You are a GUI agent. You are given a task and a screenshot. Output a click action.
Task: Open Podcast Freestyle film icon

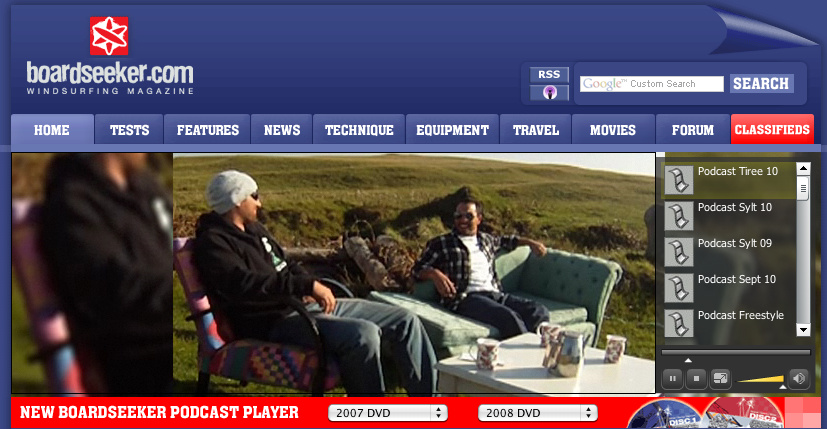(x=679, y=323)
